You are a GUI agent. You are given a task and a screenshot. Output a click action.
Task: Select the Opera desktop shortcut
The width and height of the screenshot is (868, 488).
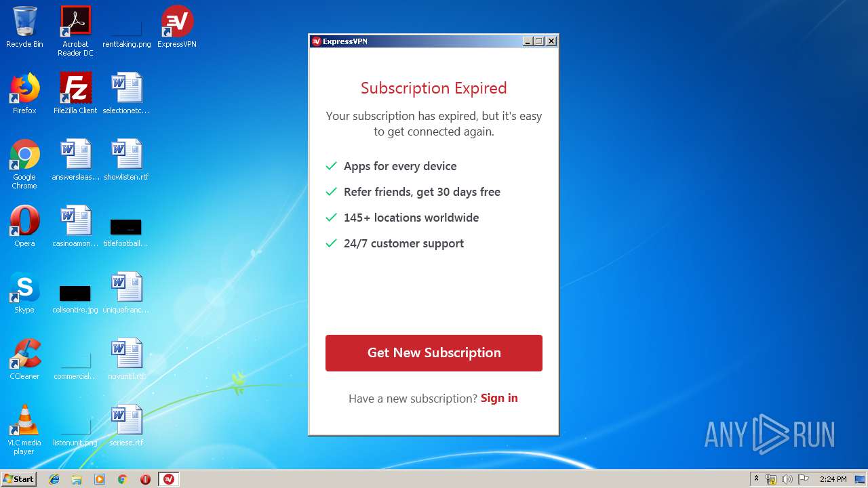24,226
